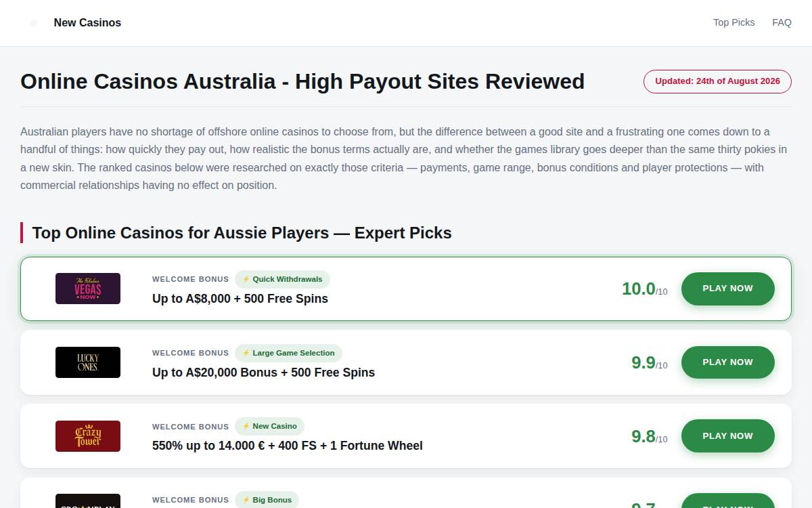The height and width of the screenshot is (508, 812).
Task: Open the A$8,000 + 500 Free Spins offer
Action: pos(240,299)
